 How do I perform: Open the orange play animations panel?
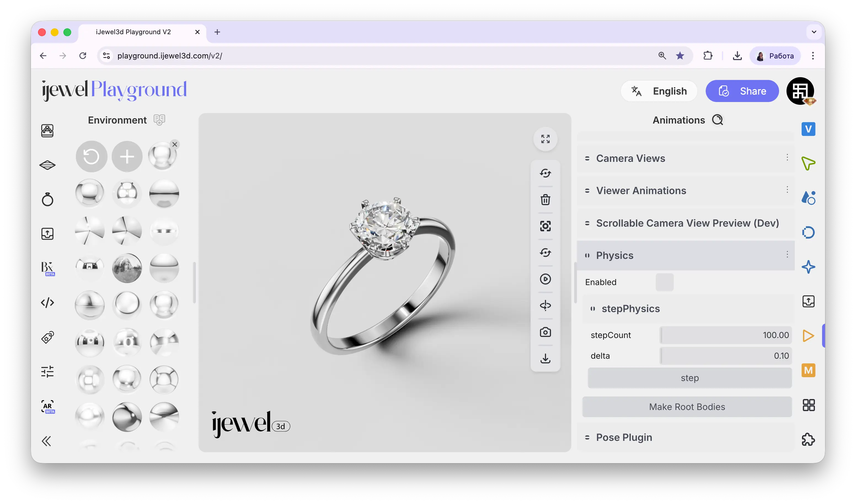coord(808,336)
